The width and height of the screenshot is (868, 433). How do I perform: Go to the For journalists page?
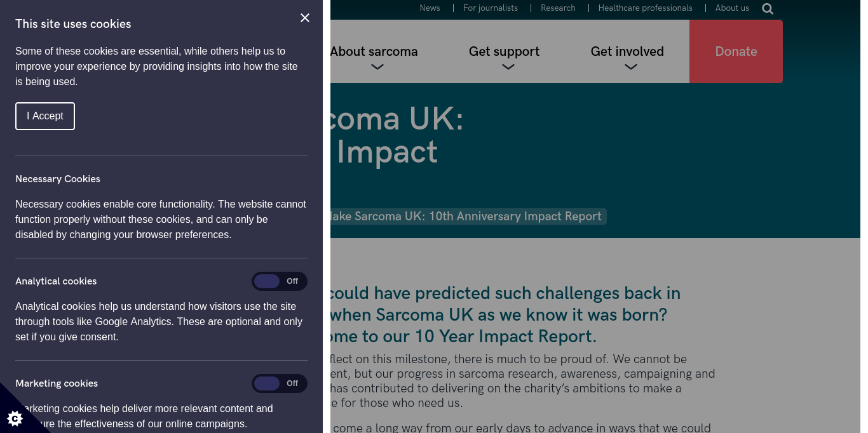(490, 8)
